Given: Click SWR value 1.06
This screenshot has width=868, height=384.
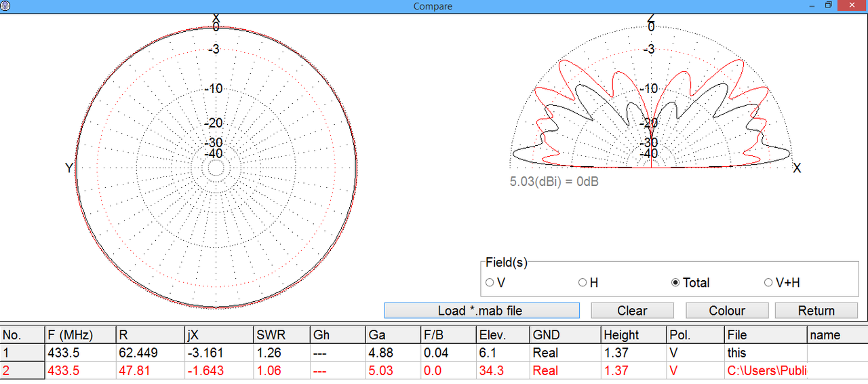Looking at the screenshot, I should [x=268, y=371].
